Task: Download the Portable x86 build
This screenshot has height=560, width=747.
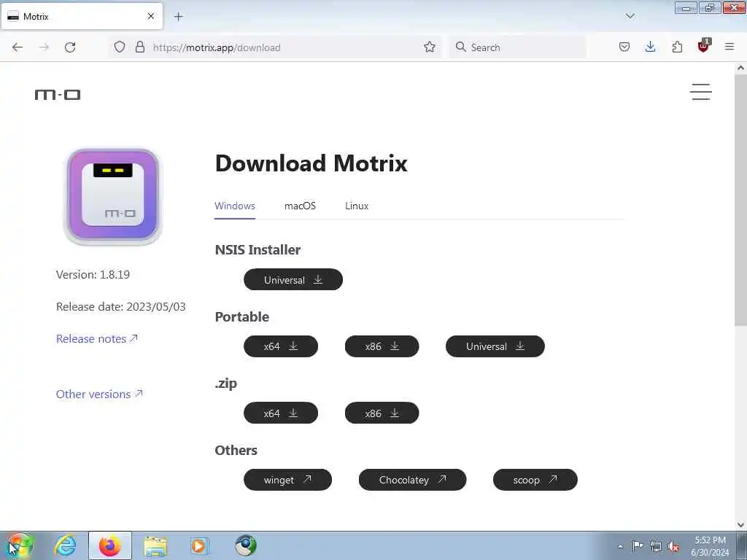Action: point(382,346)
